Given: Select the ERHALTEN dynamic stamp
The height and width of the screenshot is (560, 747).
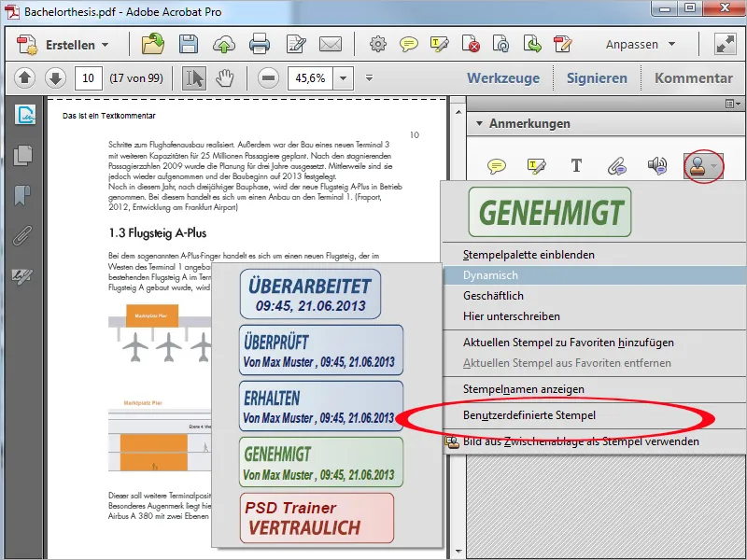Looking at the screenshot, I should click(x=320, y=406).
